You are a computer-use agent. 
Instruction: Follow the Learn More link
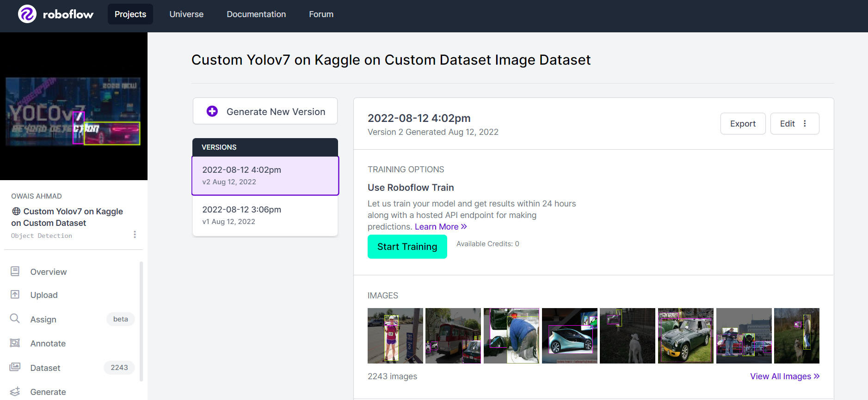click(x=441, y=227)
